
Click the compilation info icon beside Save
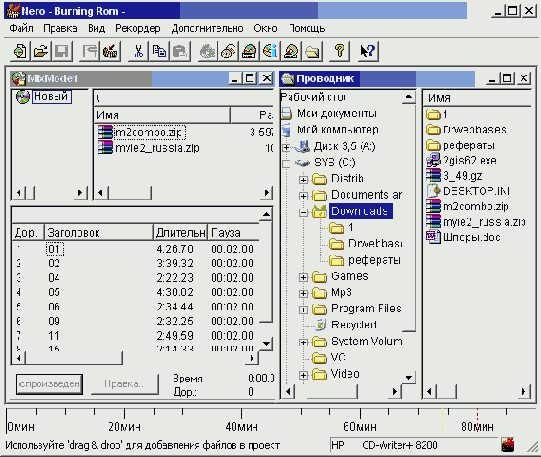[89, 51]
